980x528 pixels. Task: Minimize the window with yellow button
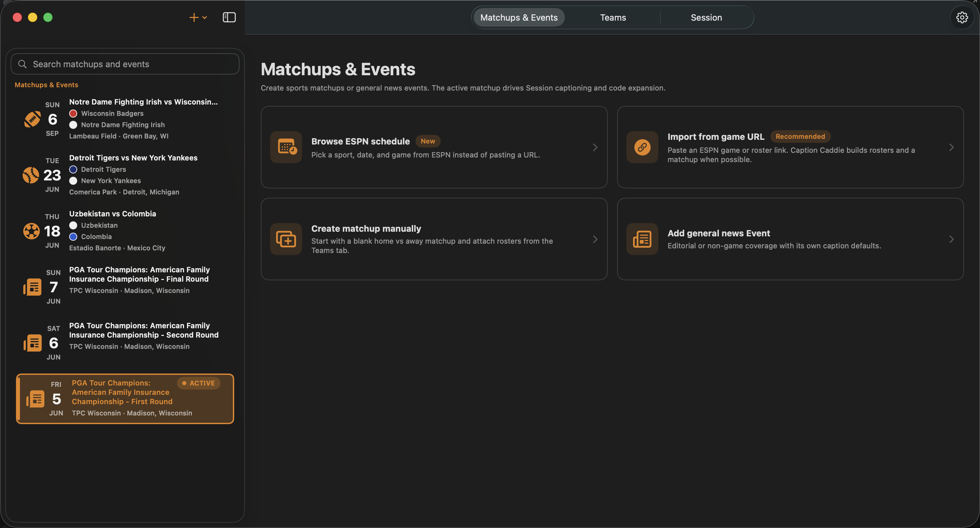(33, 18)
